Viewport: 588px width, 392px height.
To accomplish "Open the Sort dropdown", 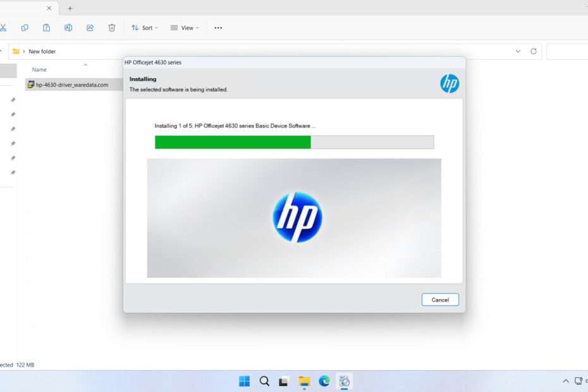I will pyautogui.click(x=144, y=28).
